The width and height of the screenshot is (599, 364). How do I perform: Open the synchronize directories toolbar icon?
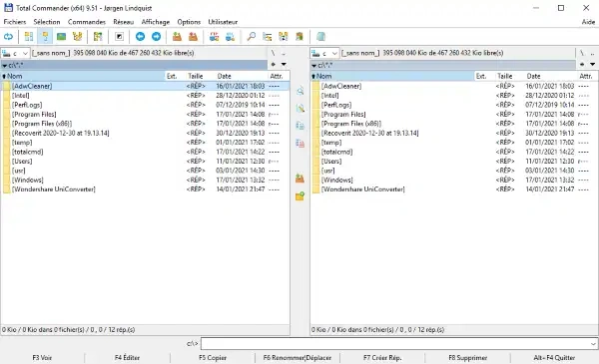284,37
